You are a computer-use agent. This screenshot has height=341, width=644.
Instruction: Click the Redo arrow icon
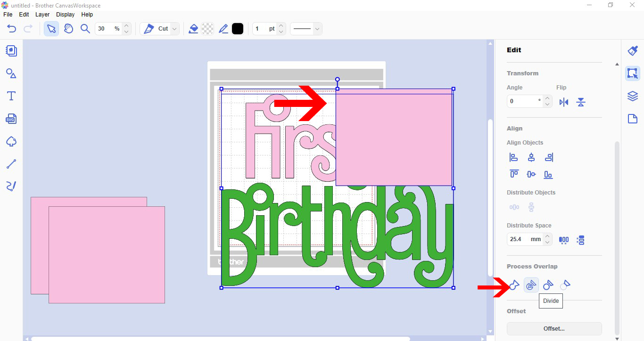click(28, 29)
